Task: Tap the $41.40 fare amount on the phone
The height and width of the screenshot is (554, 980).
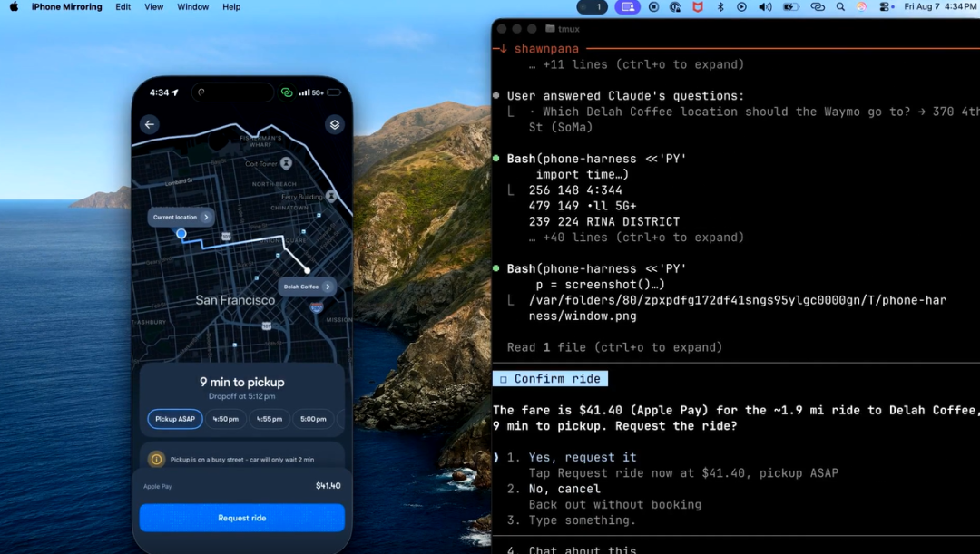Action: click(328, 486)
